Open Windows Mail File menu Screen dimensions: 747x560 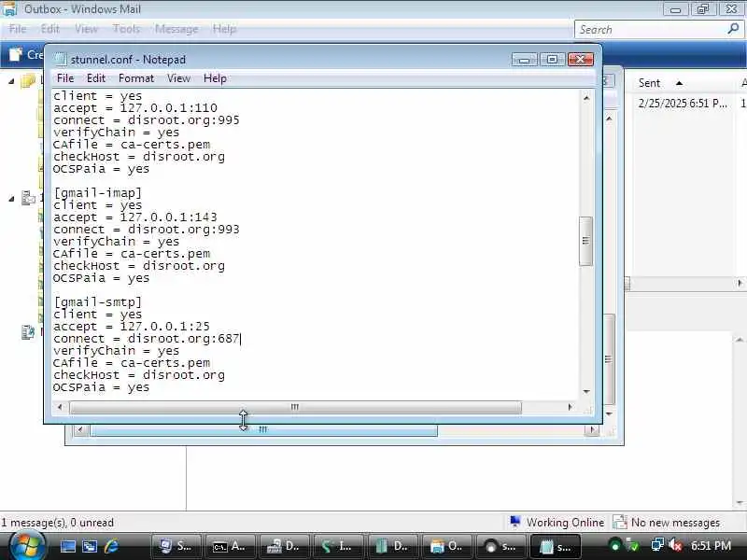[18, 29]
